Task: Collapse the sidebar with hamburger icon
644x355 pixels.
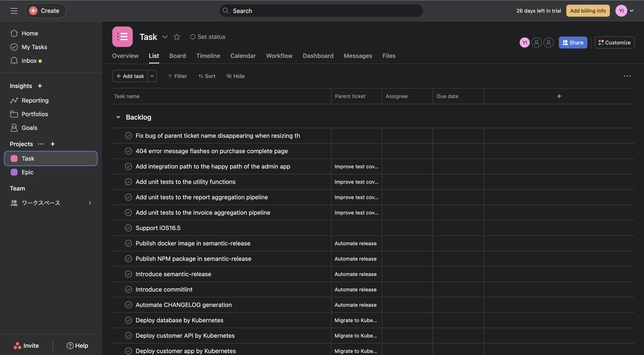Action: 14,10
